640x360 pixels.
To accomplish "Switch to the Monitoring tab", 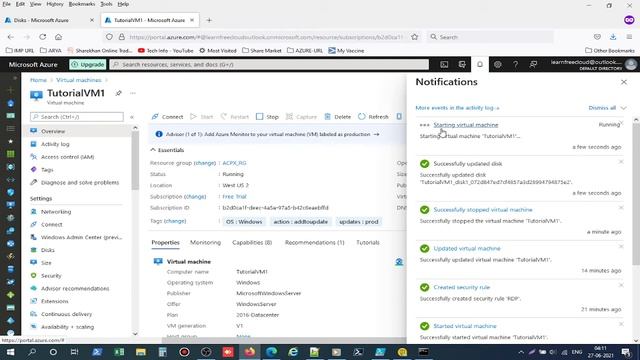I will (205, 242).
